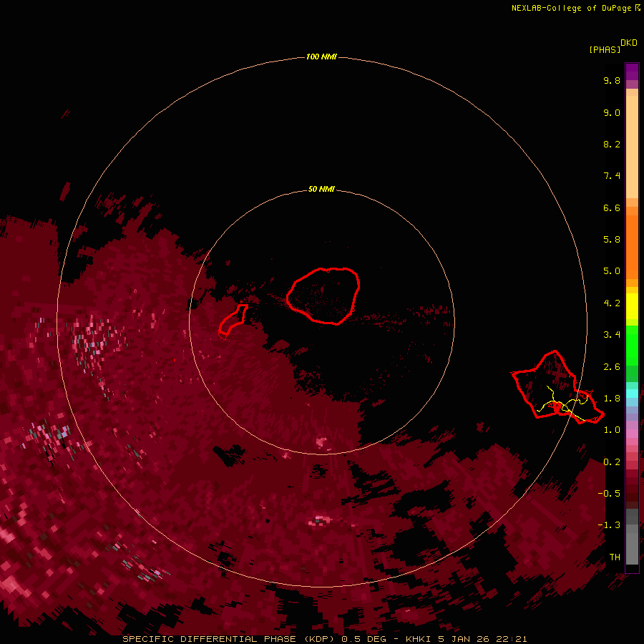The height and width of the screenshot is (644, 644).
Task: Click the 2.6 scale value
Action: click(x=612, y=367)
